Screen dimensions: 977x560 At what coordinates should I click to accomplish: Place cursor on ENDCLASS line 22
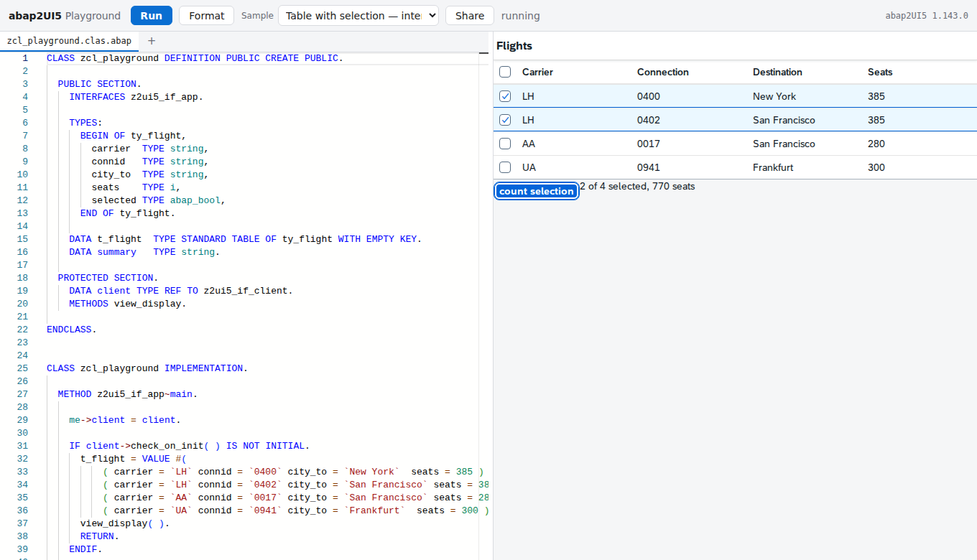tap(71, 330)
